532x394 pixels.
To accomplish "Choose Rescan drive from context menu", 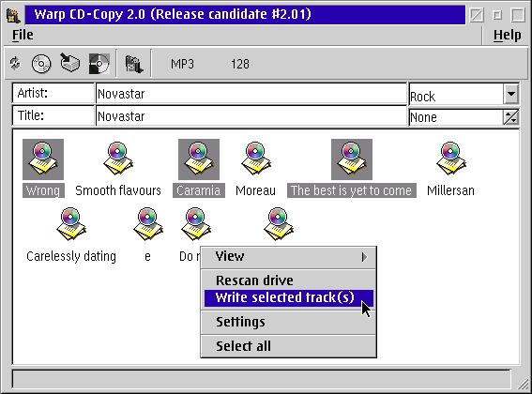I will (288, 280).
